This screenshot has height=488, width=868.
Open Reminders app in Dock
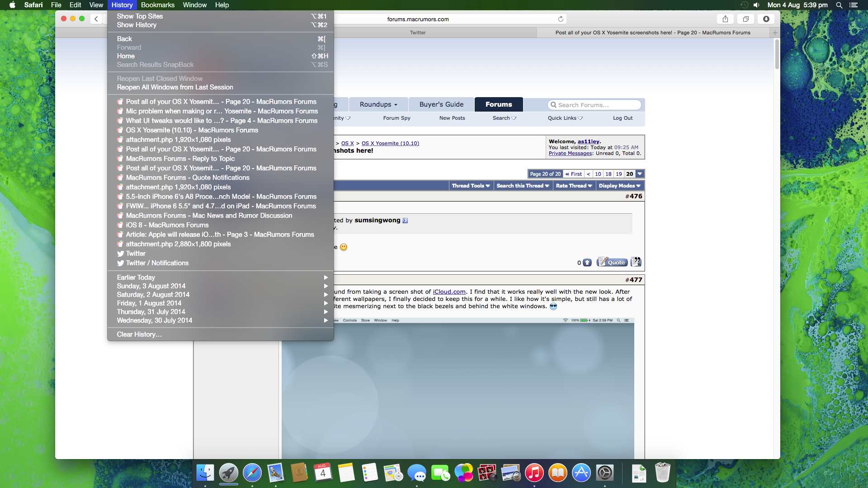tap(370, 473)
